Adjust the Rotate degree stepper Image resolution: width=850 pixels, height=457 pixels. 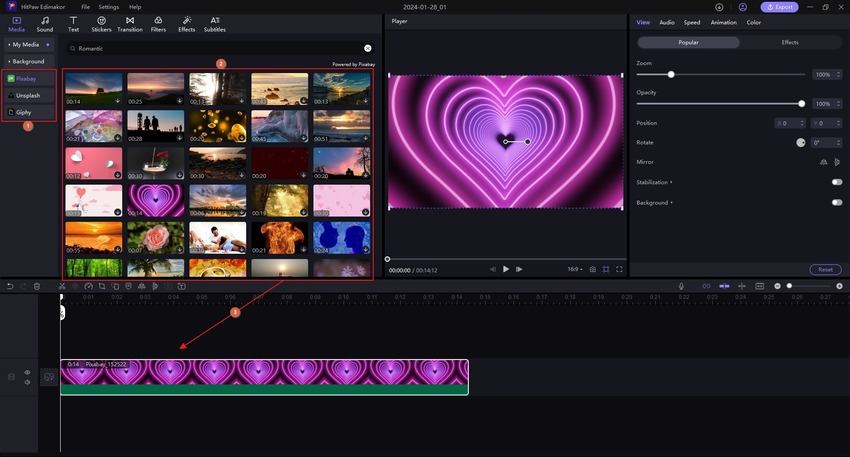[x=839, y=143]
